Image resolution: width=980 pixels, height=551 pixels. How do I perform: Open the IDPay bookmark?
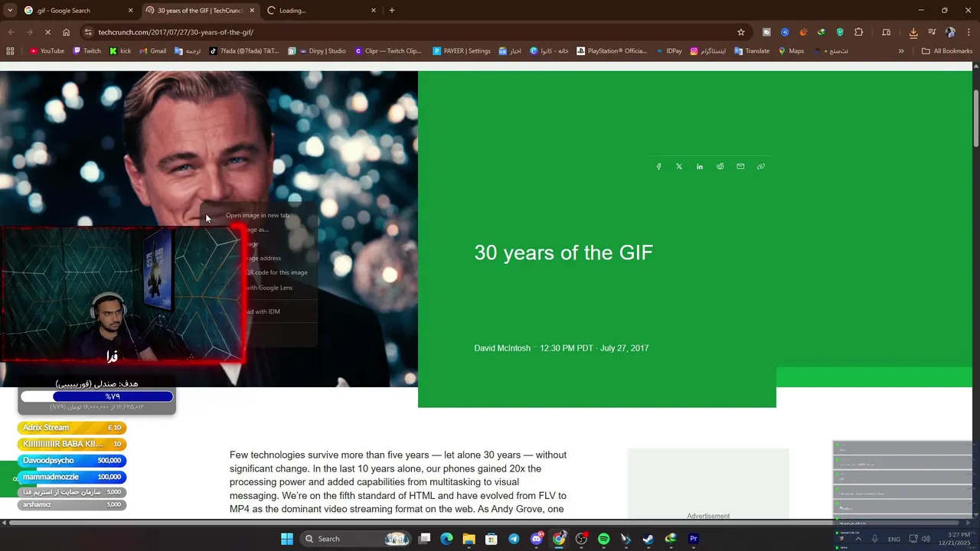pyautogui.click(x=668, y=51)
